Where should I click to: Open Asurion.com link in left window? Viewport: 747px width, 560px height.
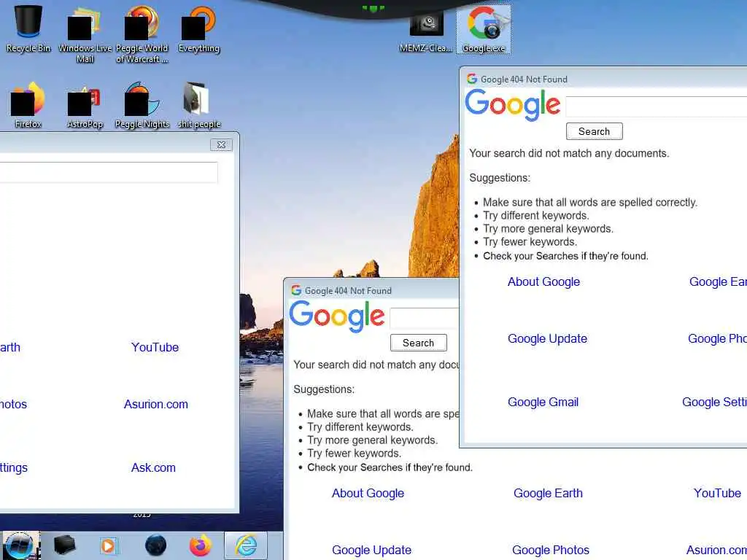point(156,404)
